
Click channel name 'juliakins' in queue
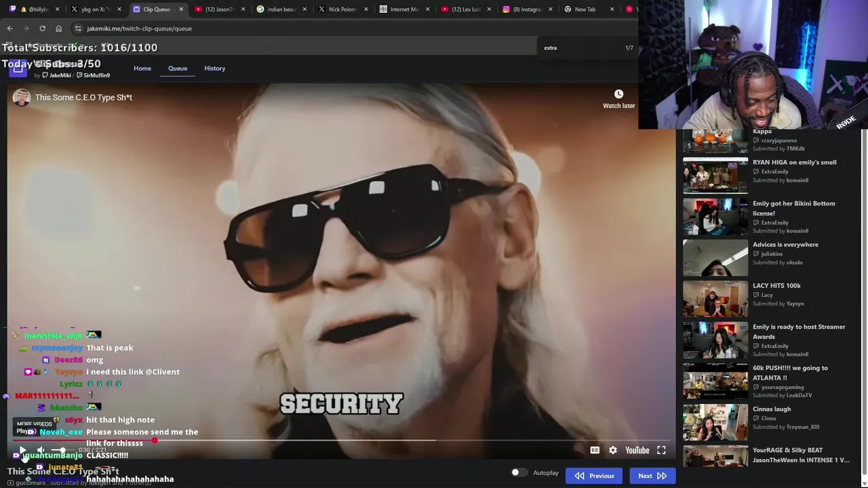[x=772, y=254]
